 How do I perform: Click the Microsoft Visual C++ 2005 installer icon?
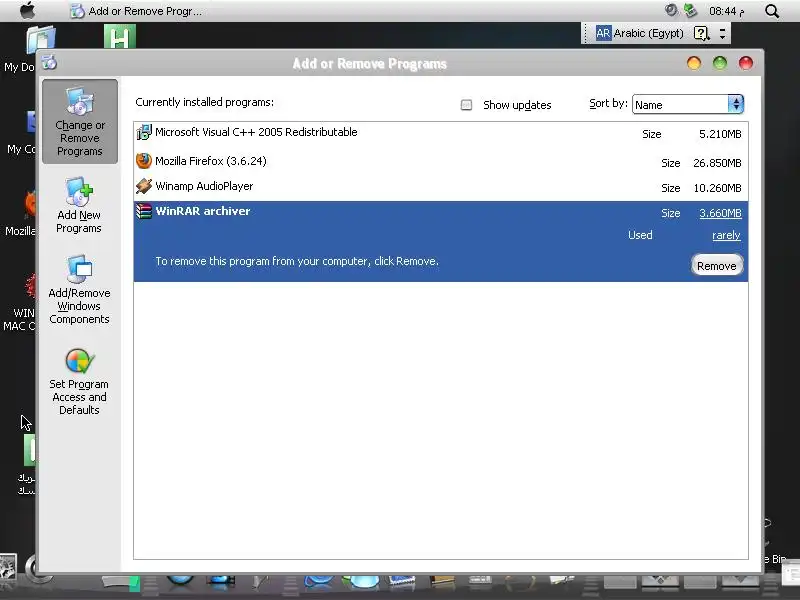click(x=144, y=132)
